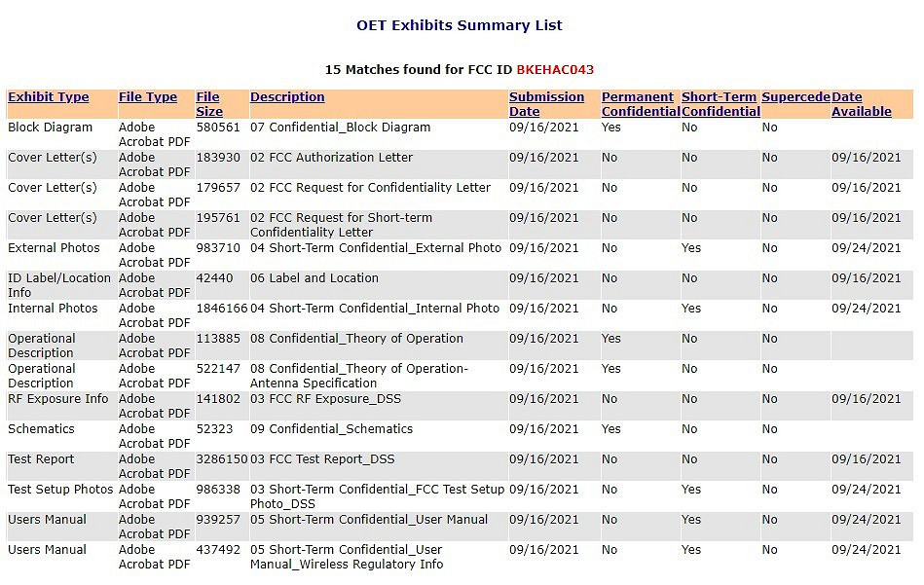Sort by Exhibit Type column header
This screenshot has width=924, height=585.
(48, 97)
